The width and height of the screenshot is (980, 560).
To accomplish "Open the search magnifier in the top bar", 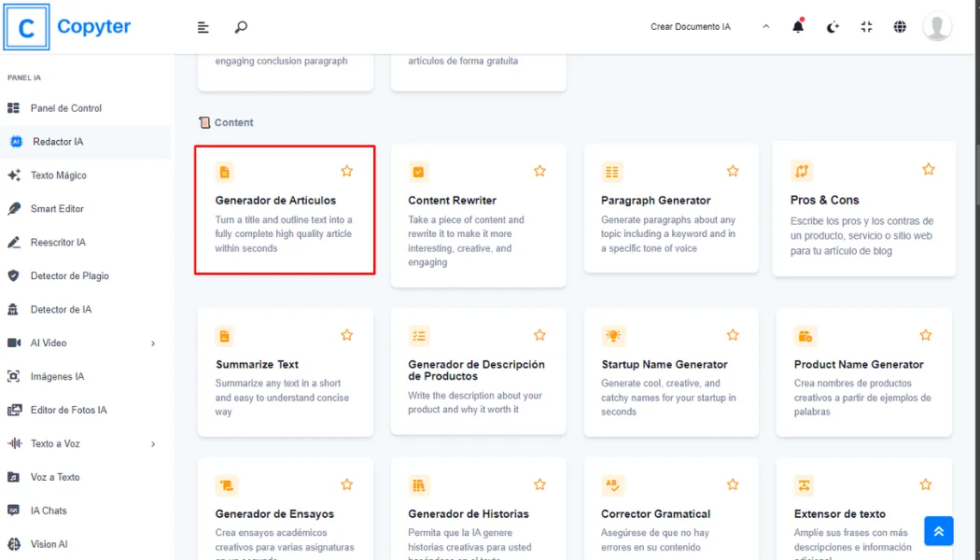I will [241, 27].
